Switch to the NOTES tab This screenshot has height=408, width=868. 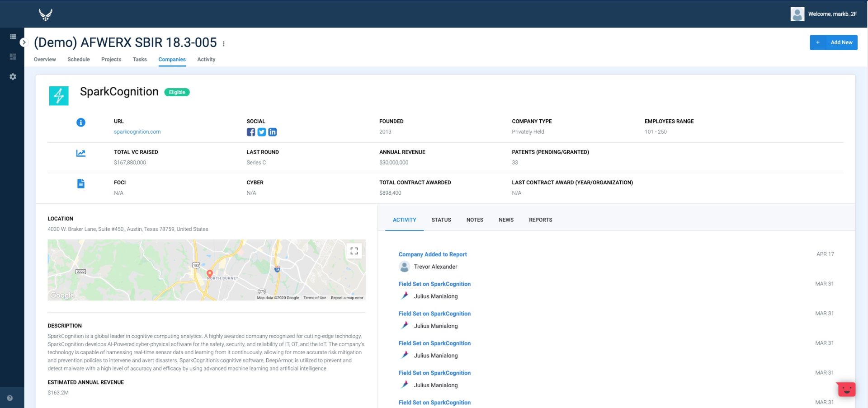[475, 220]
